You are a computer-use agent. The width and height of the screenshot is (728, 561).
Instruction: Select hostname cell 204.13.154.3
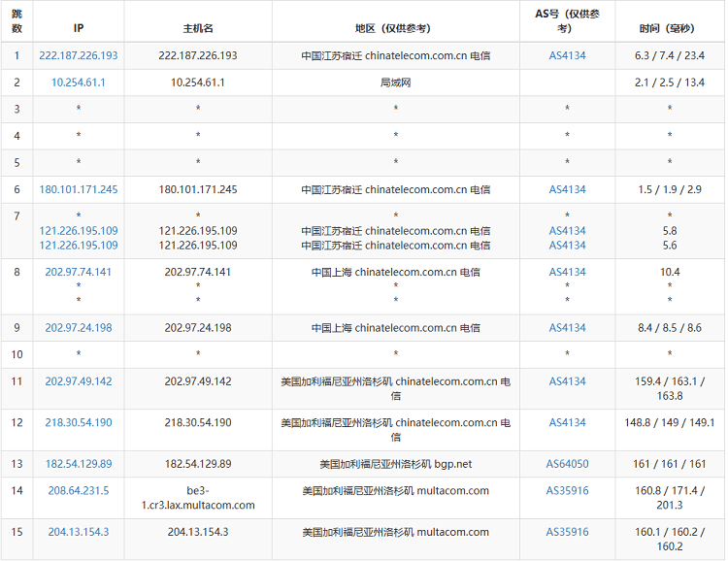click(198, 532)
